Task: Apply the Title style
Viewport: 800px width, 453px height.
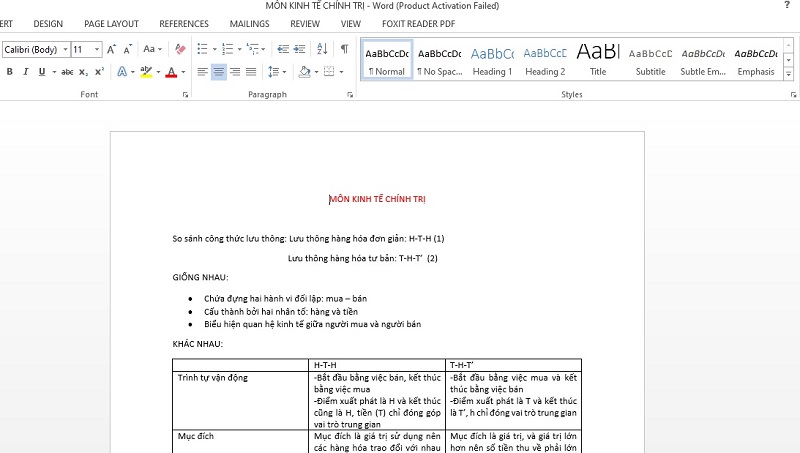Action: coord(598,60)
